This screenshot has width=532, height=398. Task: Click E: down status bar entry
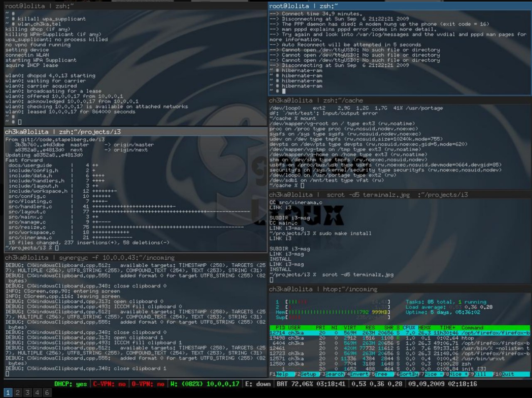(258, 384)
